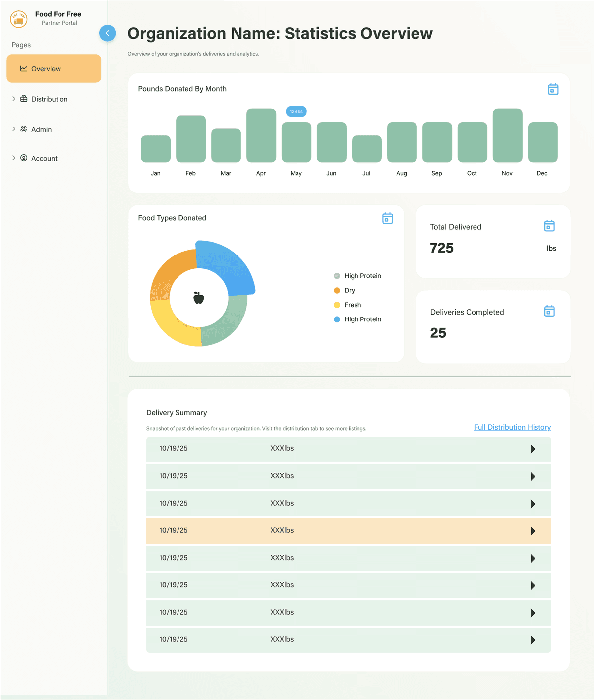Screen dimensions: 595x700
Task: Collapse sidebar with the blue arrow button
Action: 107,33
